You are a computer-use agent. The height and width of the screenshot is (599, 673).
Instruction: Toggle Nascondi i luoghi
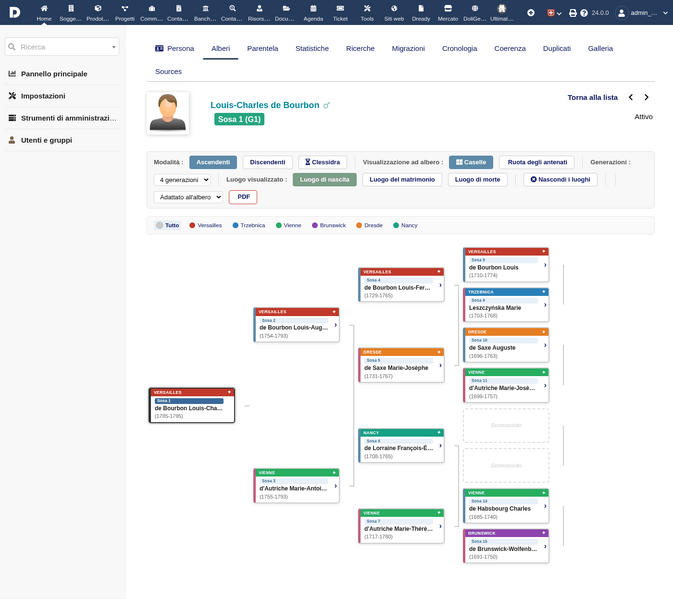coord(560,180)
